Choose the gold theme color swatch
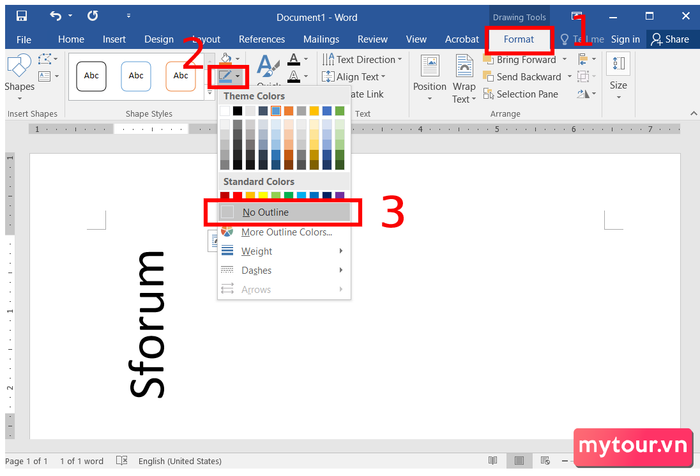The image size is (700, 476). 314,111
